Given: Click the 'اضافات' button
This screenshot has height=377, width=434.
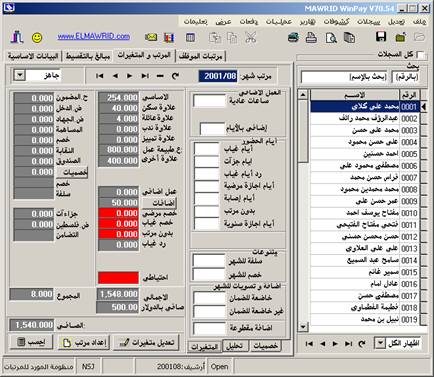Looking at the screenshot, I should 159,203.
